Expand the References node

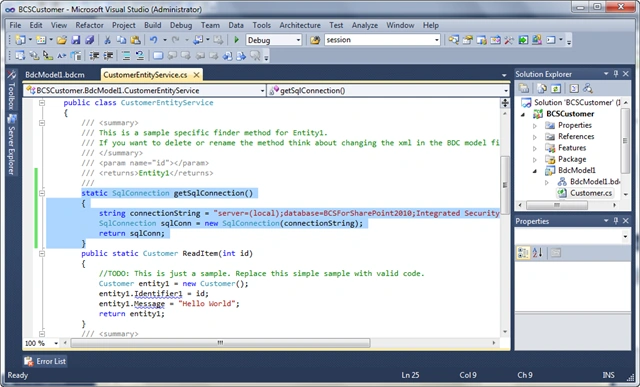click(x=535, y=137)
